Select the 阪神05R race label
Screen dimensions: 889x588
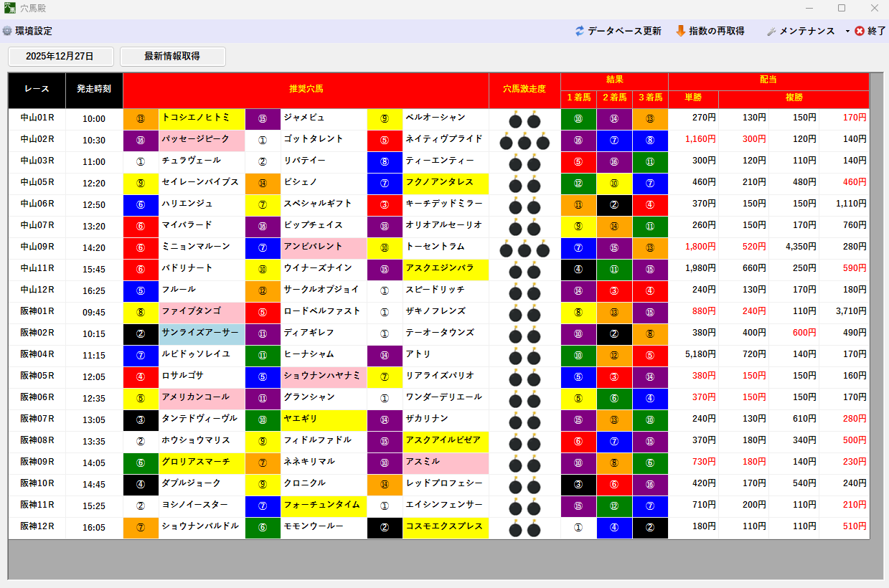[37, 376]
